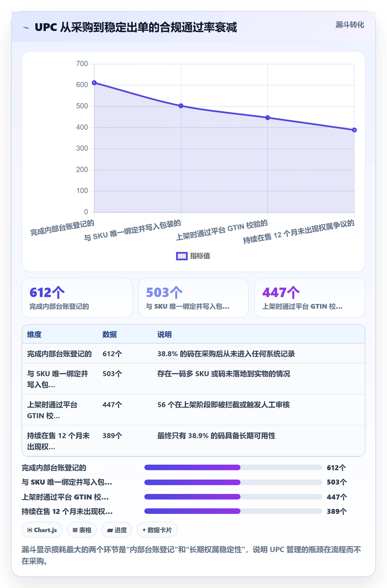Click the 进度 chip

click(117, 530)
